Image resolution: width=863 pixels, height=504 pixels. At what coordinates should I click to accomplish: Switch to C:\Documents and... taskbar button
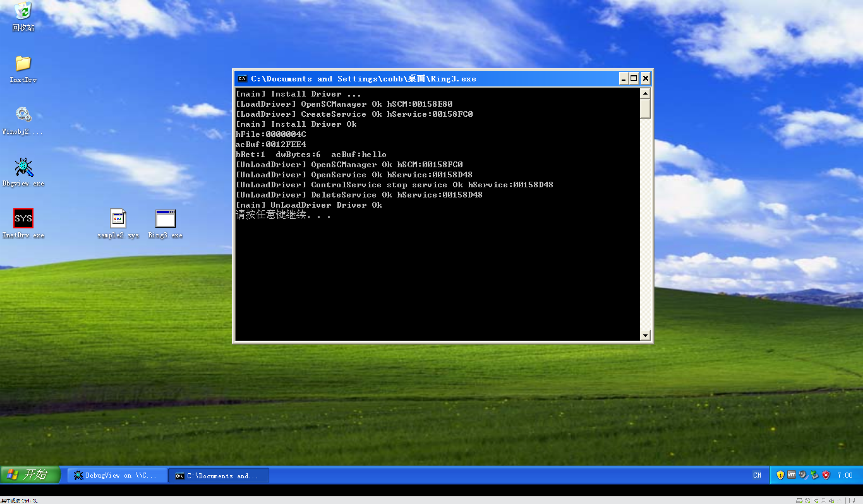pos(218,475)
